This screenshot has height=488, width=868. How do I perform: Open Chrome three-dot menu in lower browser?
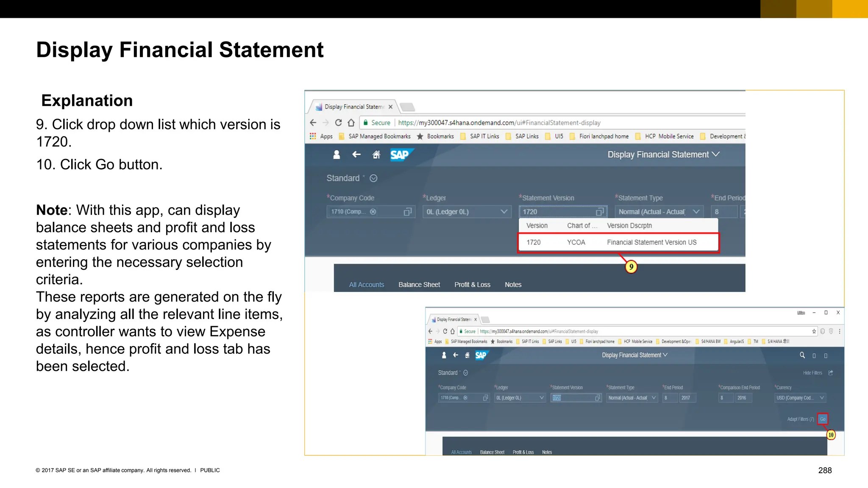[839, 331]
